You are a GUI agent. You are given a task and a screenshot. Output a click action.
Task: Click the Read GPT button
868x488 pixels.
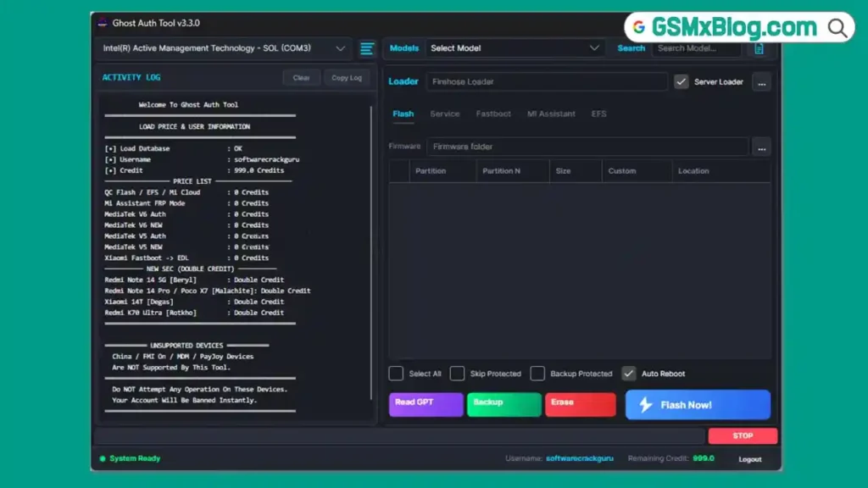coord(426,404)
